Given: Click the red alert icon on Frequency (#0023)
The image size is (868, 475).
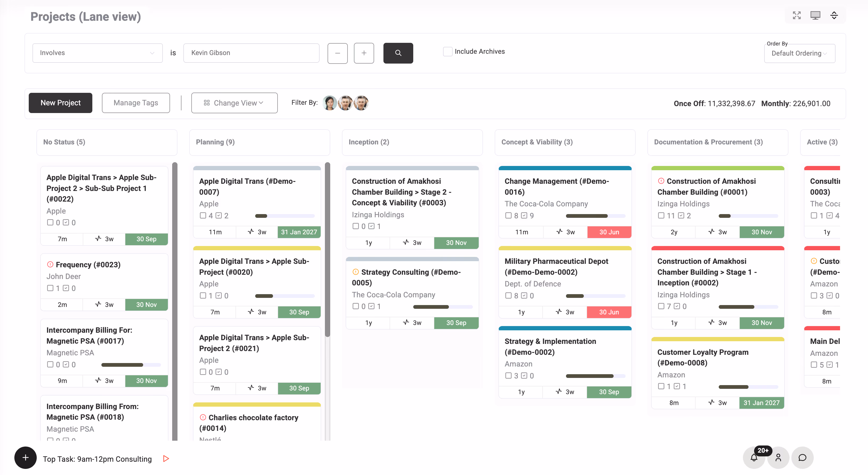Looking at the screenshot, I should (x=50, y=264).
